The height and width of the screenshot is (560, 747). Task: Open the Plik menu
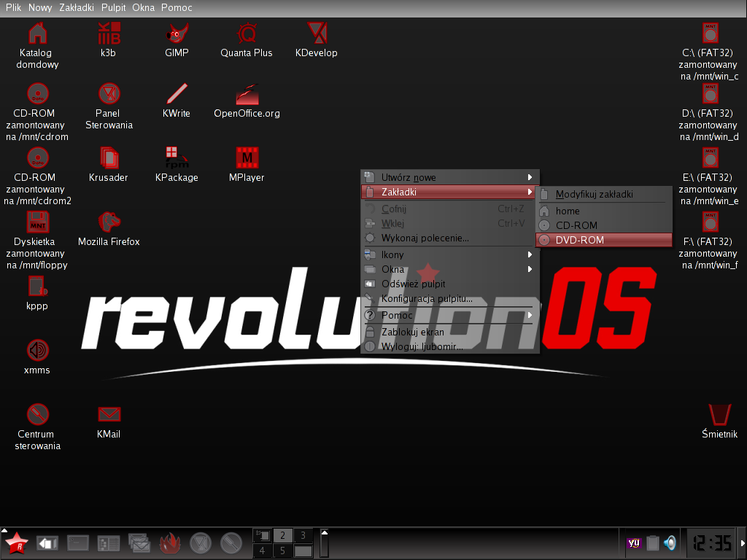click(x=13, y=7)
